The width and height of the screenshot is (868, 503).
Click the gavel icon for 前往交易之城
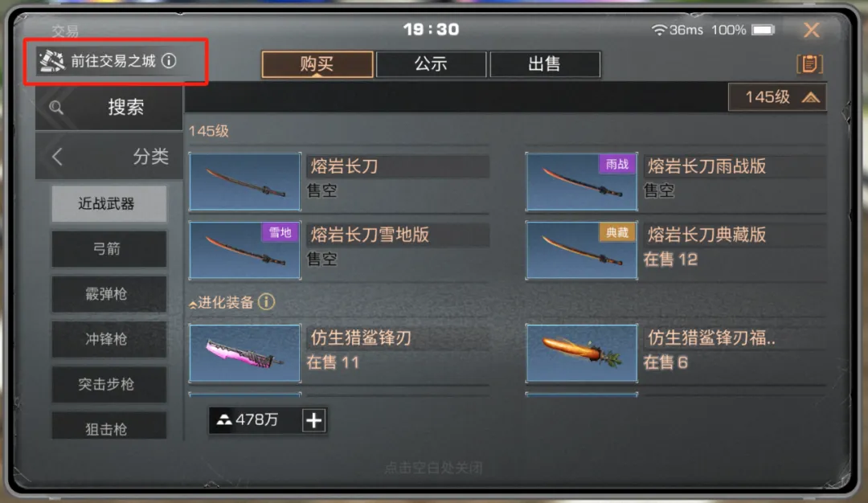click(52, 61)
